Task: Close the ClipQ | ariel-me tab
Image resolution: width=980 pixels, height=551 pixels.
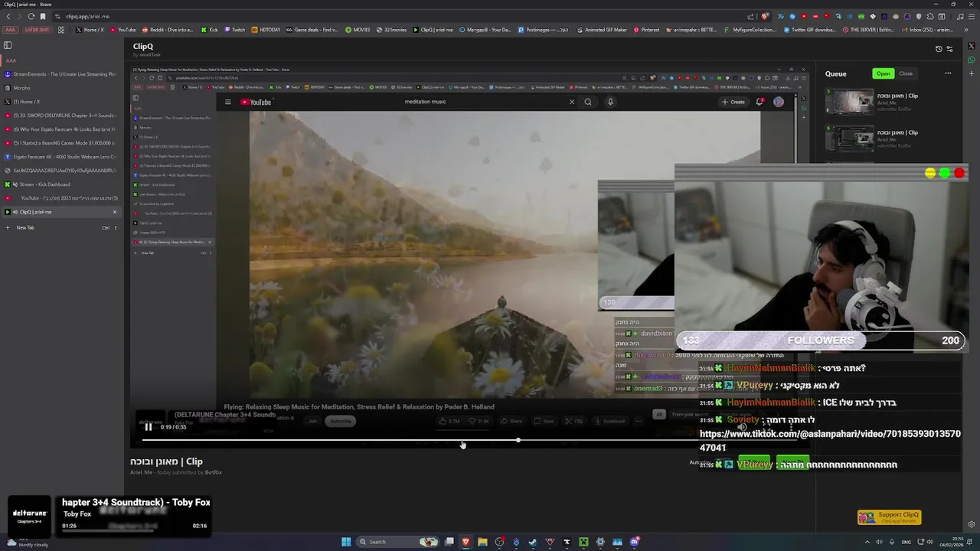Action: 115,212
